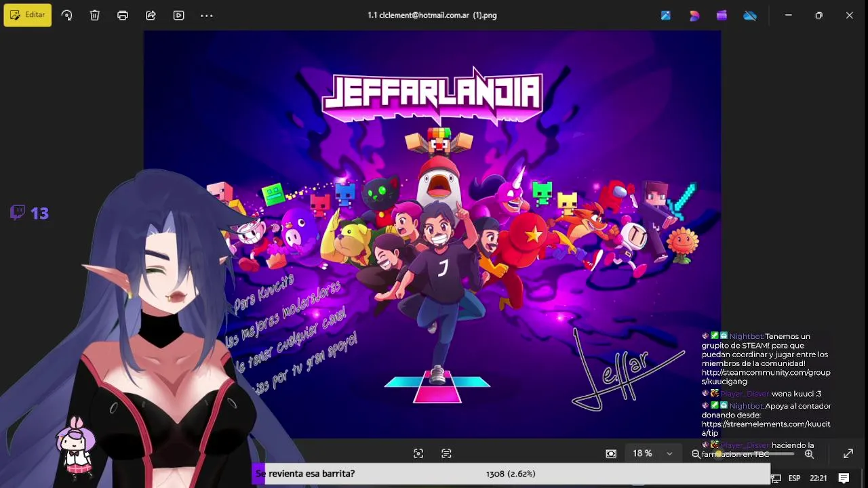Click the JEFFARLANDIA image in the viewer
Screen dimensions: 868x488
[x=432, y=234]
